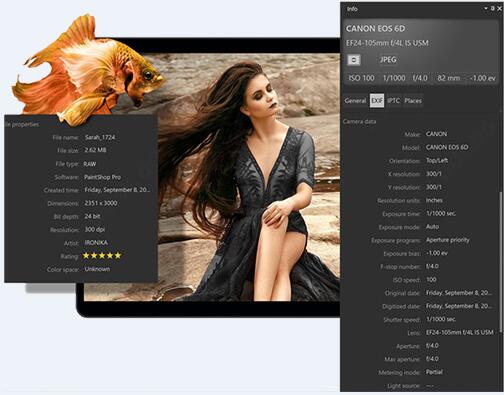Click the File name value Sarah_1724

pyautogui.click(x=100, y=137)
